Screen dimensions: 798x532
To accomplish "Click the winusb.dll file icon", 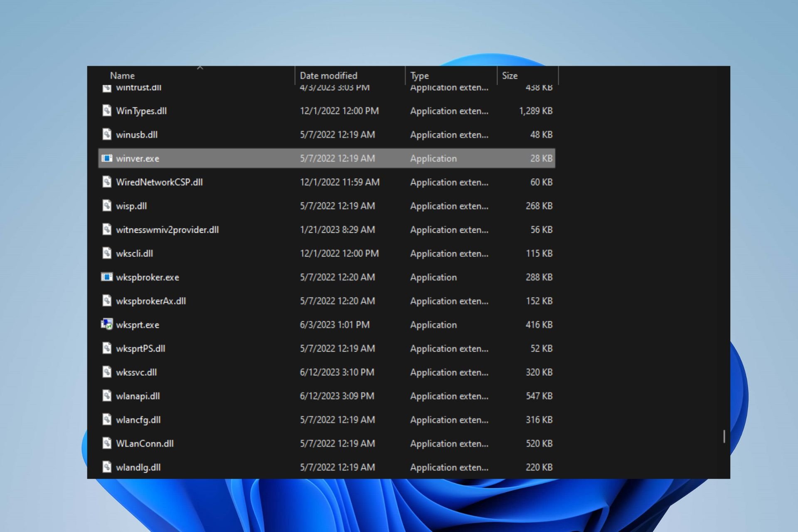I will 107,134.
